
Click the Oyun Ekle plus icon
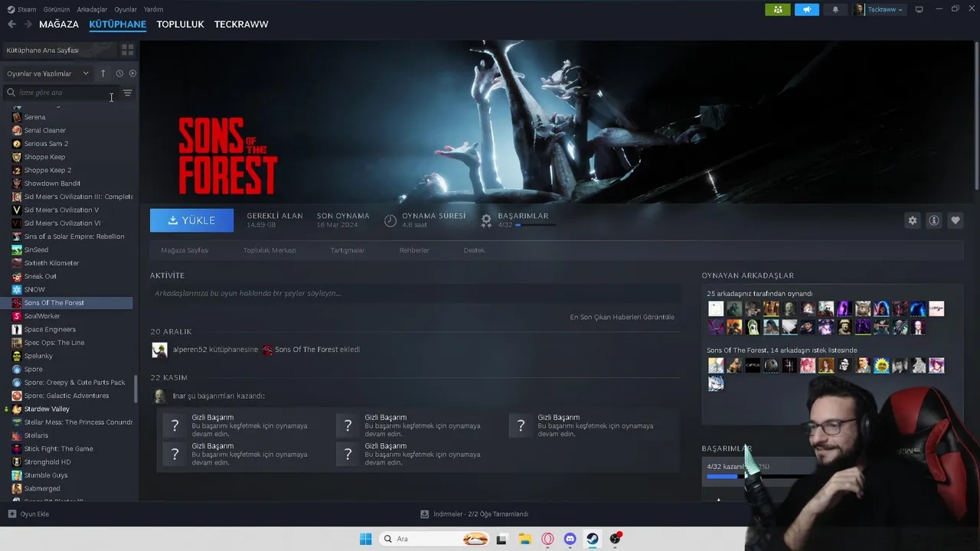click(x=11, y=514)
